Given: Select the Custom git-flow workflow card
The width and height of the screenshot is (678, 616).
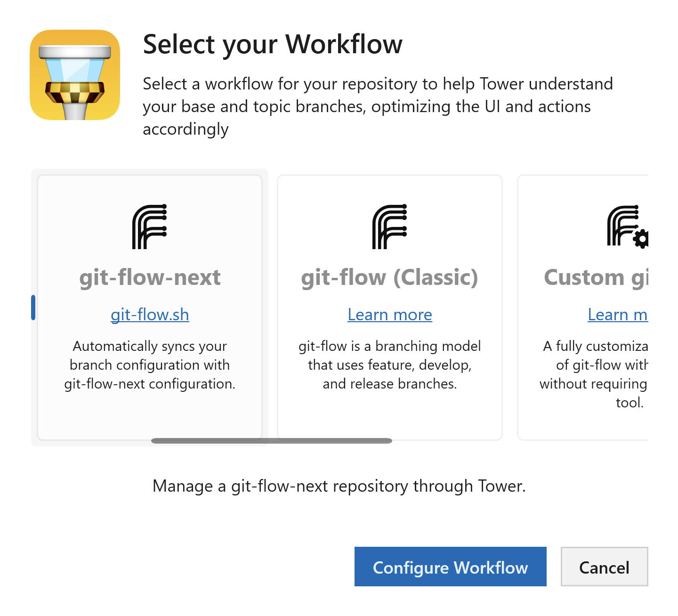Looking at the screenshot, I should point(583,308).
